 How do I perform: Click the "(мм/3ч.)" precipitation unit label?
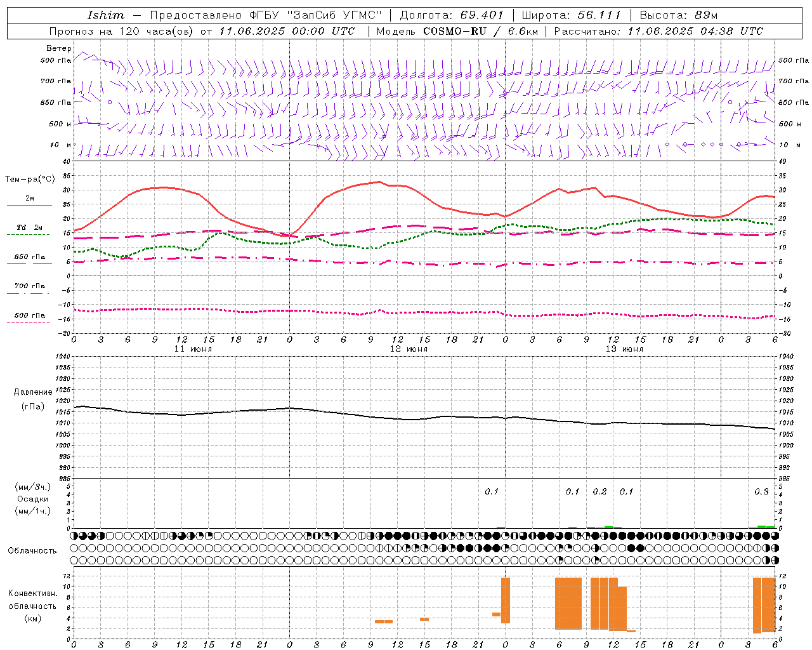[x=33, y=487]
